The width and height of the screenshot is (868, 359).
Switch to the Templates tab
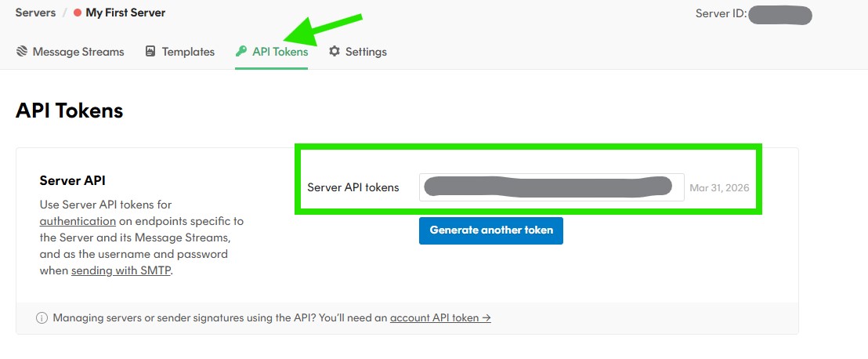click(188, 52)
